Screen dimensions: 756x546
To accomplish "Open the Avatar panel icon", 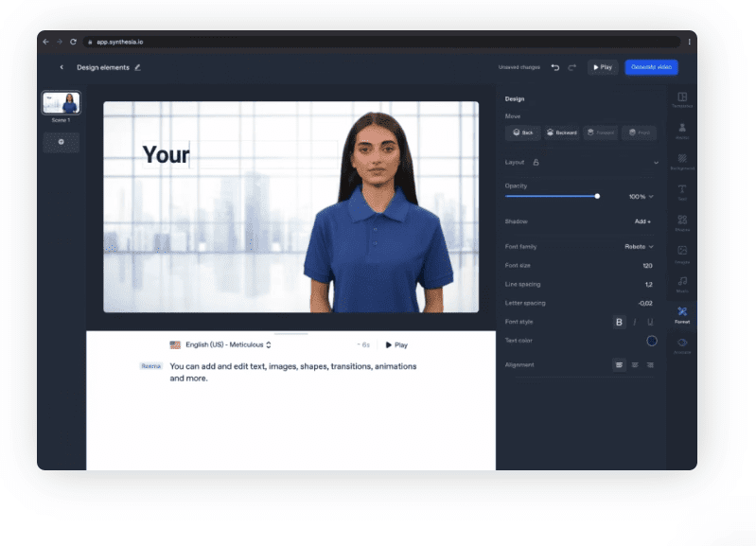I will 681,130.
